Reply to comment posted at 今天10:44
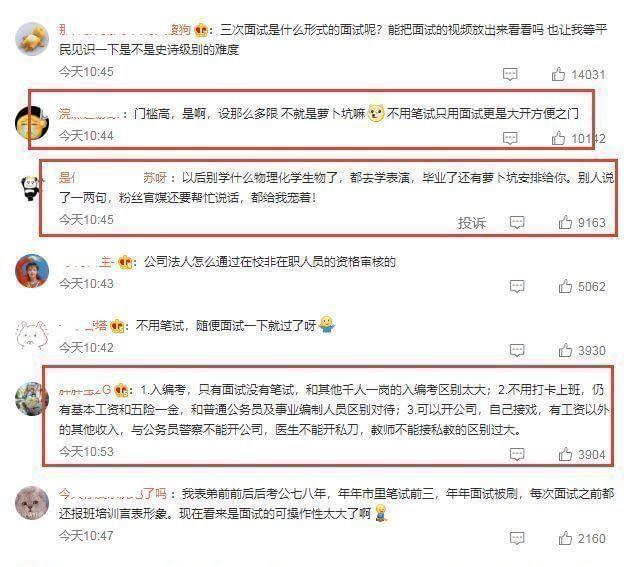The image size is (627, 567). (x=510, y=138)
